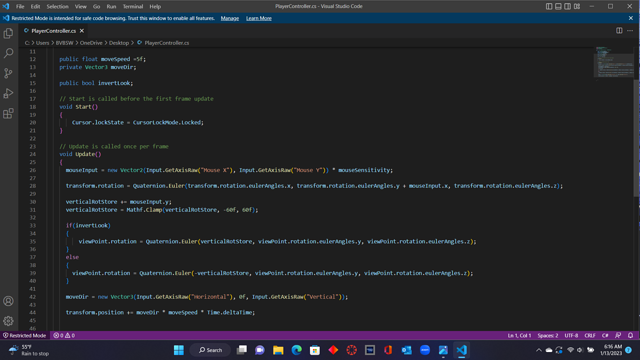The image size is (640, 360).
Task: Open Microsoft Store from the taskbar
Action: pyautogui.click(x=315, y=350)
